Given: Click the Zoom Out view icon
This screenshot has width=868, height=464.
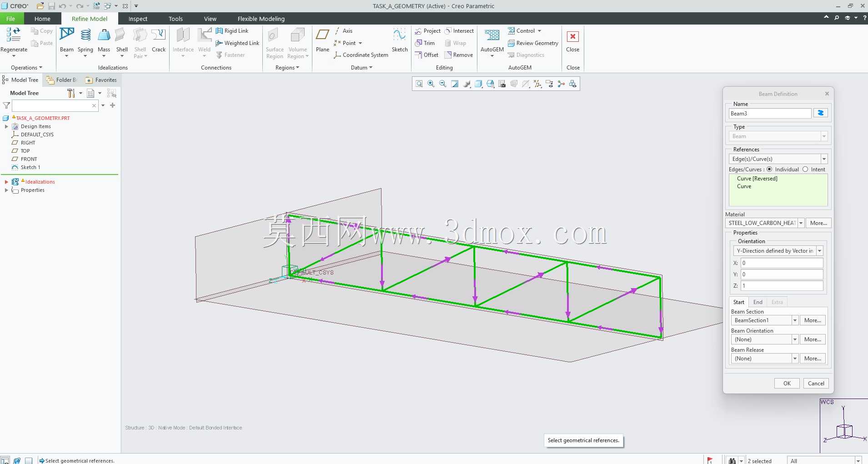Looking at the screenshot, I should 443,84.
